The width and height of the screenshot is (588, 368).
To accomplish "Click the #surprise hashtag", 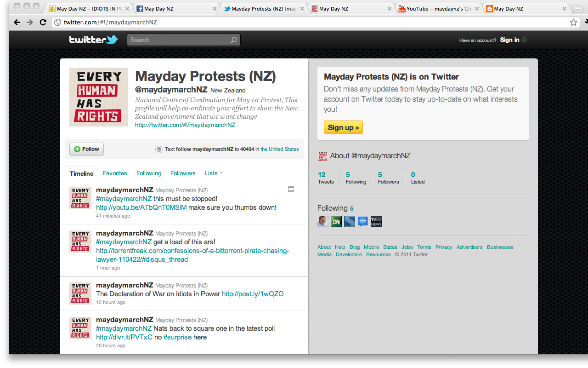I will coord(177,337).
